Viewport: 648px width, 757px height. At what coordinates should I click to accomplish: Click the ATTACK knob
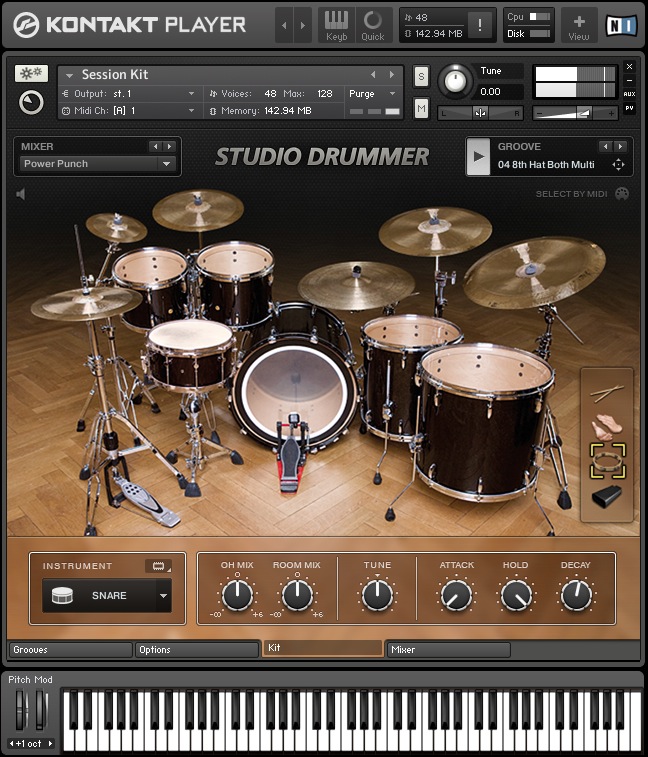tap(457, 595)
